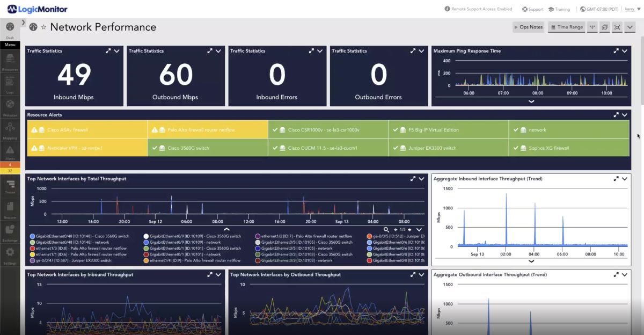Collapse the Maximum Ping Response Time chart chevron
This screenshot has height=335, width=644.
point(531,101)
